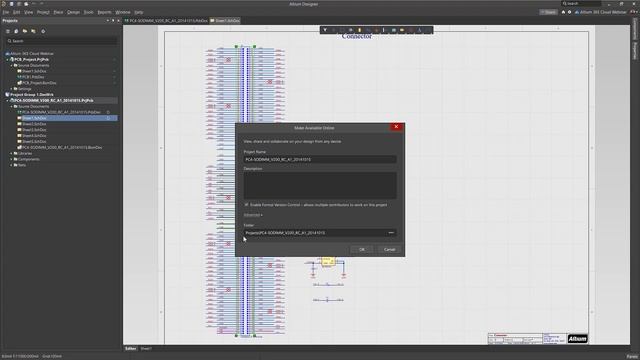
Task: Click the home icon in the top-right bar
Action: click(x=563, y=12)
